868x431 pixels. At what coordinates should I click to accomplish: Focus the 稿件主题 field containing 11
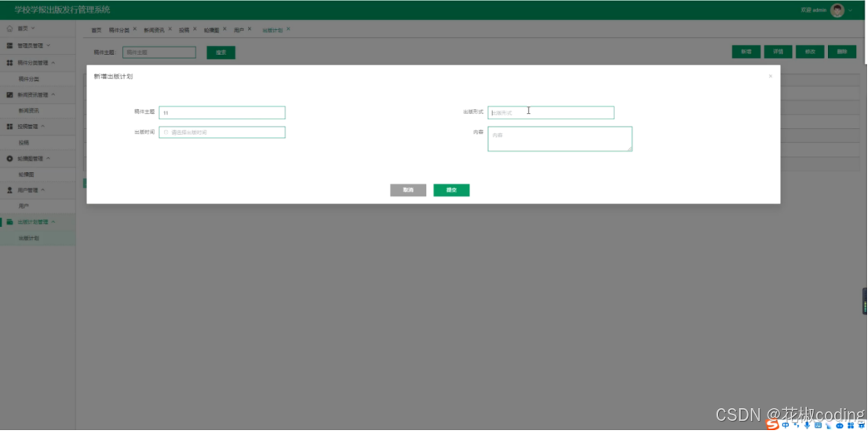[222, 112]
